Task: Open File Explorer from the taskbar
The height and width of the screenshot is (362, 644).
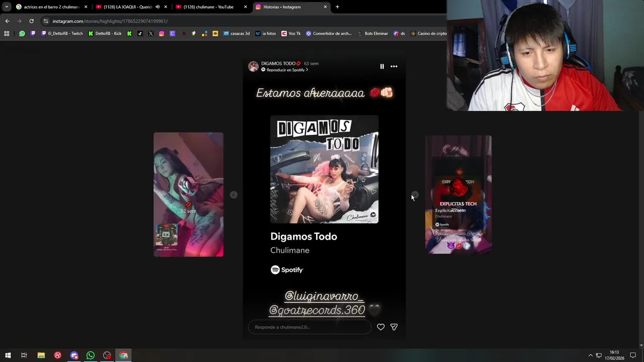Action: (41, 355)
